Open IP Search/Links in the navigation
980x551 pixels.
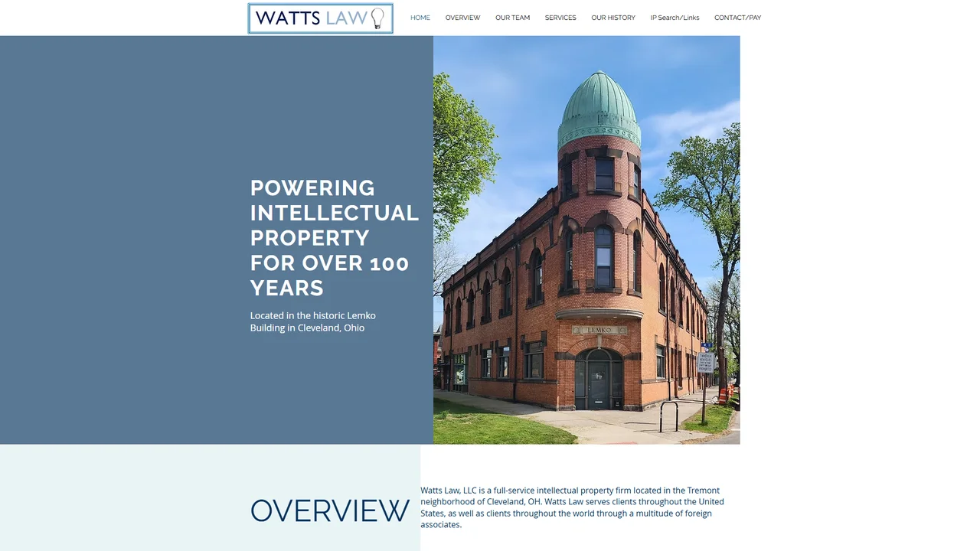pyautogui.click(x=675, y=18)
